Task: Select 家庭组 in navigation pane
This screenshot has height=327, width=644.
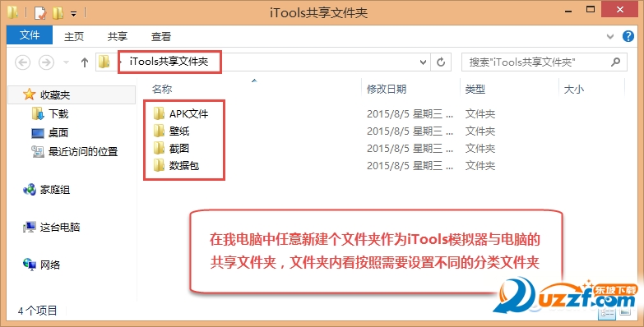Action: 55,190
